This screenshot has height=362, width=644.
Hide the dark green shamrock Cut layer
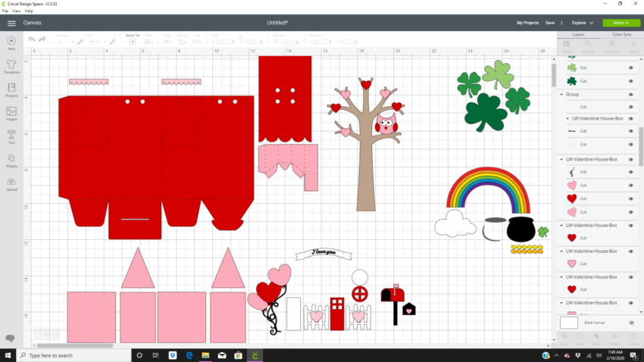pyautogui.click(x=630, y=81)
